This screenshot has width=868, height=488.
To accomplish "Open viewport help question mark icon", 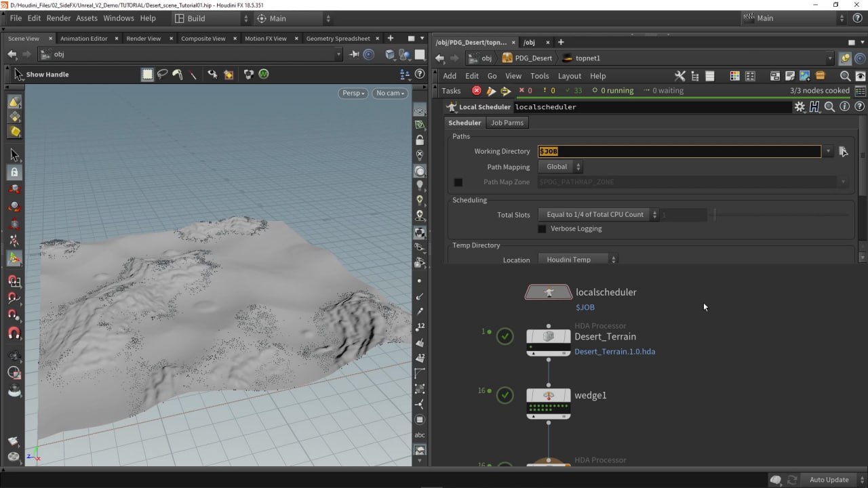I will [420, 75].
